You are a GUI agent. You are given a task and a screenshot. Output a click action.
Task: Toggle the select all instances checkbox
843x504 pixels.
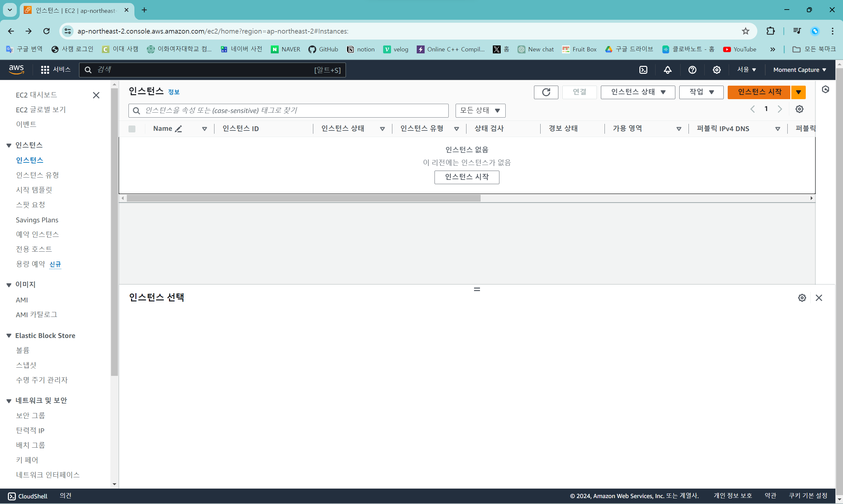(x=132, y=129)
